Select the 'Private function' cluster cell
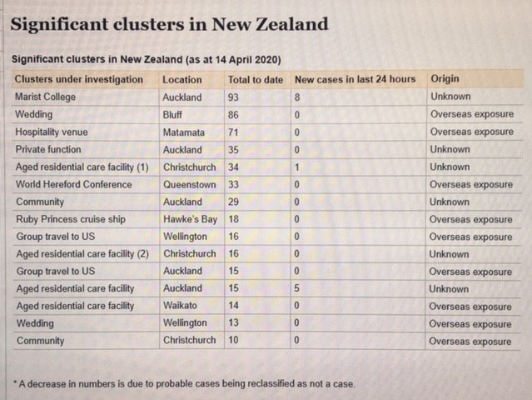This screenshot has height=400, width=532. click(x=48, y=149)
